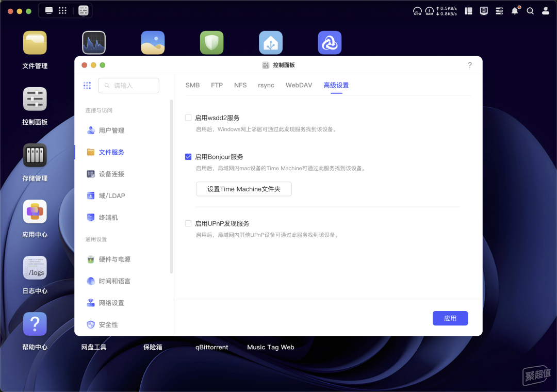Open the photo gallery desktop icon
Viewport: 557px width, 392px height.
pos(153,43)
